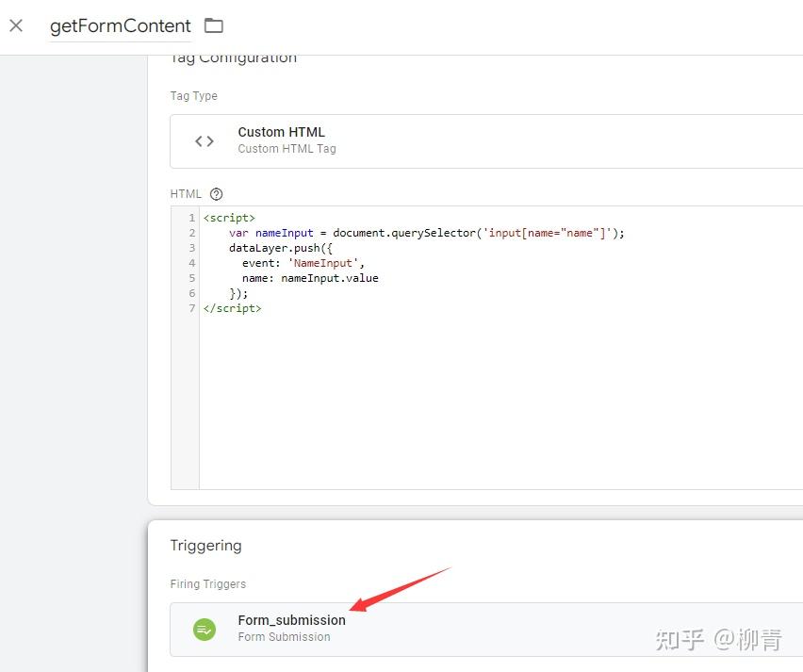
Task: Open the folder icon beside getFormContent
Action: click(213, 26)
